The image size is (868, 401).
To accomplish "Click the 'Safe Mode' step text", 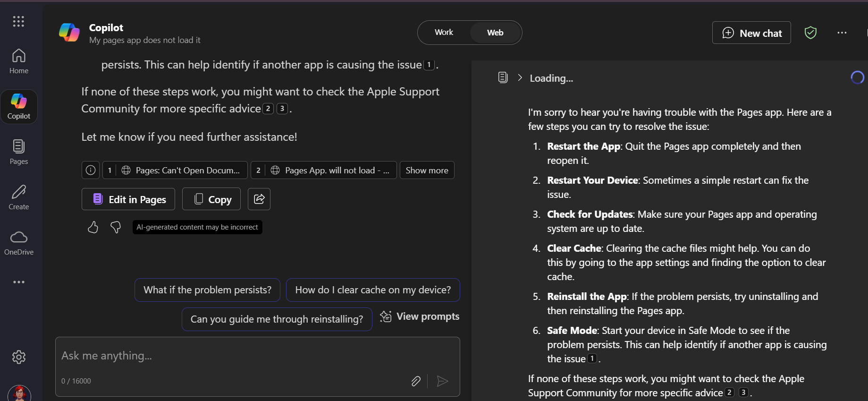I will point(572,331).
